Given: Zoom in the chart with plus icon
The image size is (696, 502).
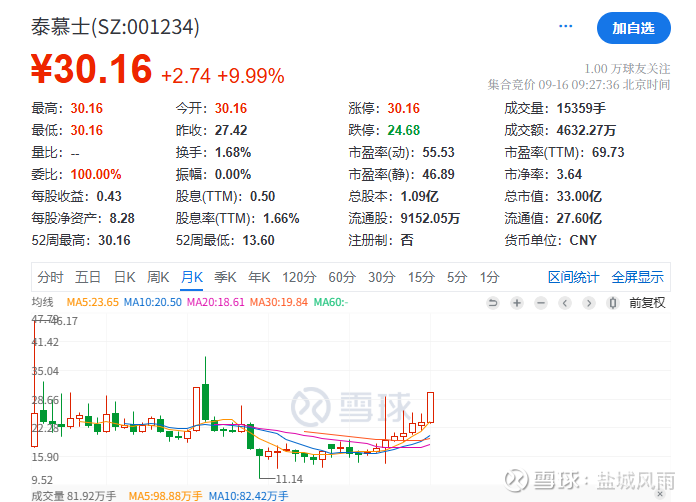Looking at the screenshot, I should (x=517, y=303).
